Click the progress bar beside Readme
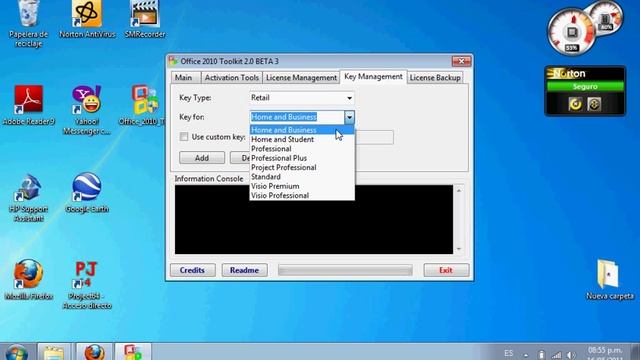Image resolution: width=640 pixels, height=360 pixels. 345,270
